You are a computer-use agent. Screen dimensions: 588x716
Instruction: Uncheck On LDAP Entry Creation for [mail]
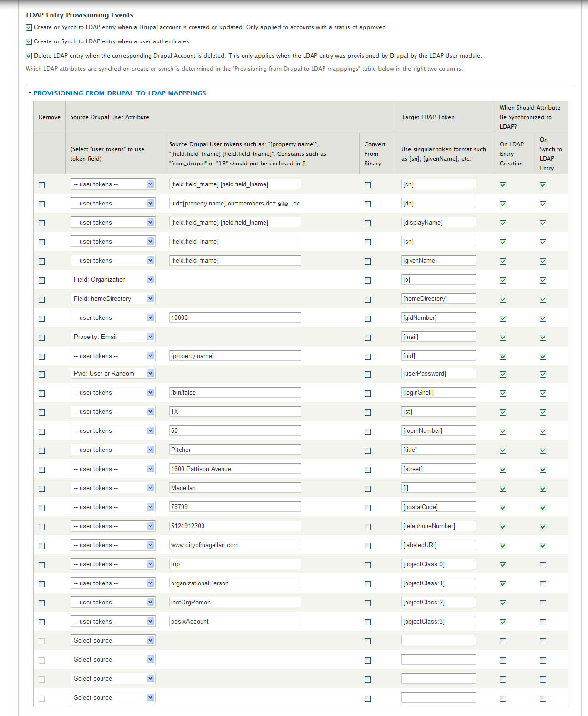503,338
